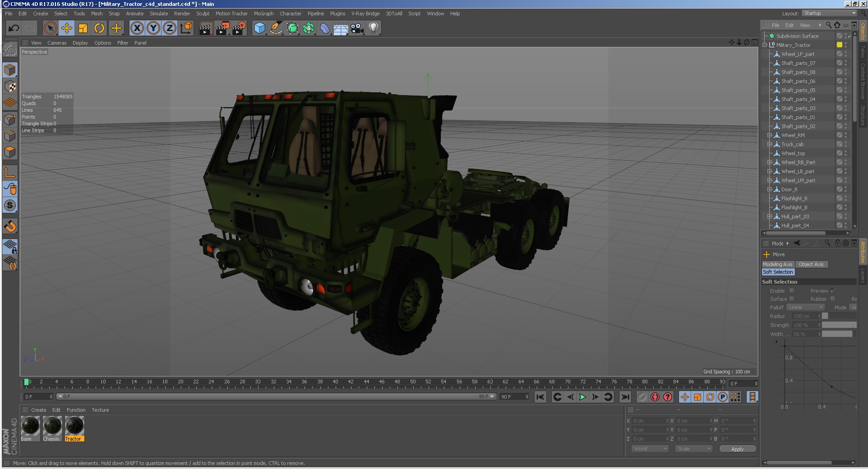Toggle Y axis lock
Viewport: 868px width, 469px height.
[153, 28]
